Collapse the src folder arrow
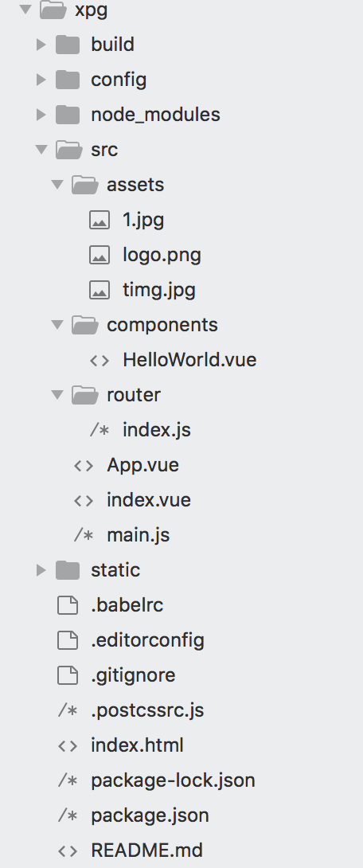Viewport: 363px width, 868px height. [x=41, y=150]
